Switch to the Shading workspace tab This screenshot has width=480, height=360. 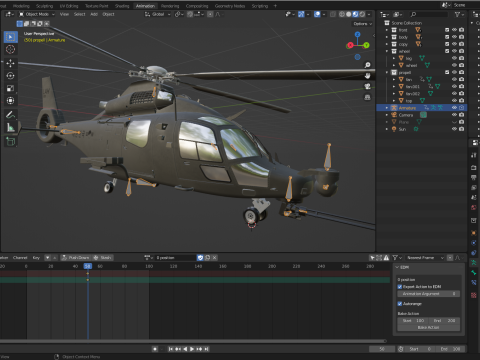(122, 6)
